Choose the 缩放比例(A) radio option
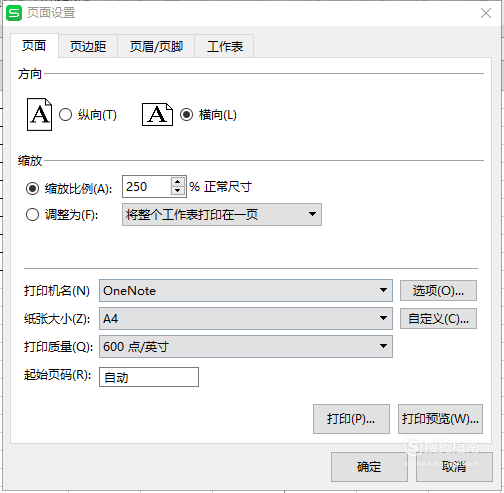The width and height of the screenshot is (504, 493). click(x=32, y=189)
